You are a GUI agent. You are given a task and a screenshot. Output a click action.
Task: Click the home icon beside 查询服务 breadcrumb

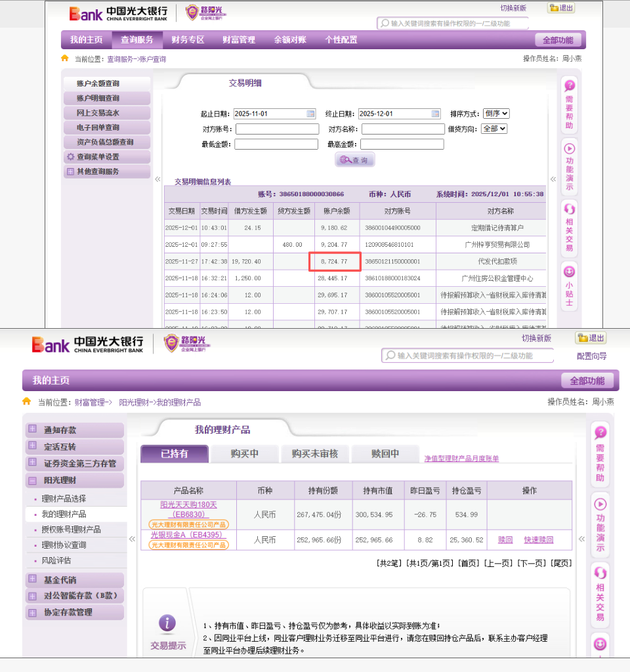pyautogui.click(x=64, y=58)
